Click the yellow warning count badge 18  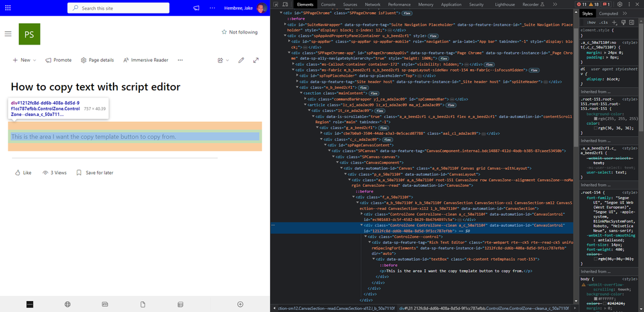(594, 5)
